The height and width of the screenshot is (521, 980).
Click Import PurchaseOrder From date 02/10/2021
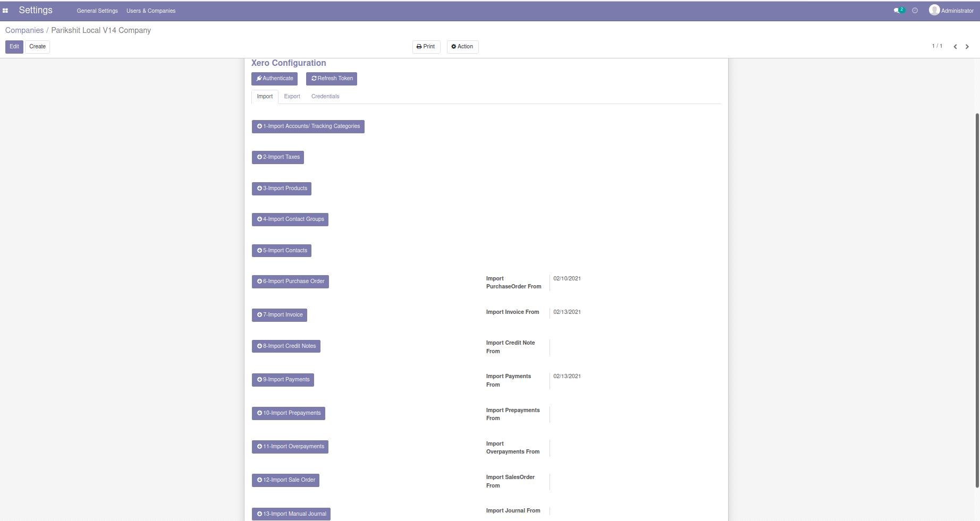(x=567, y=279)
